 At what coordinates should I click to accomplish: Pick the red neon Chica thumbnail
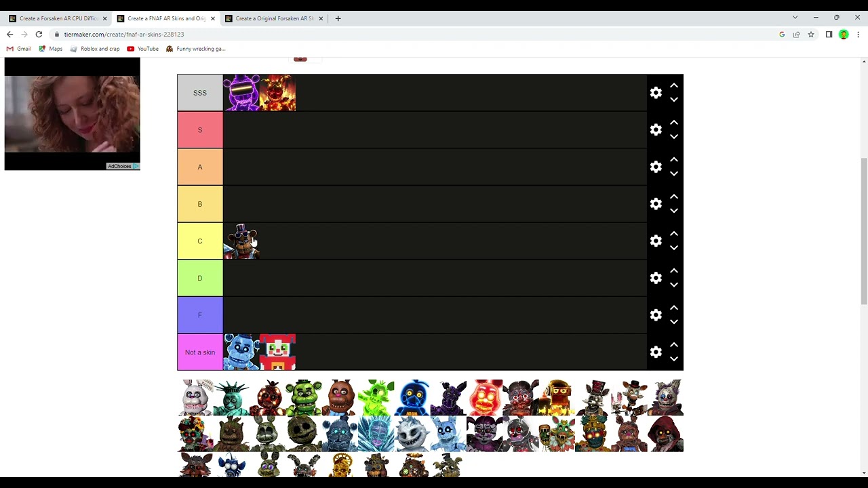tap(485, 397)
